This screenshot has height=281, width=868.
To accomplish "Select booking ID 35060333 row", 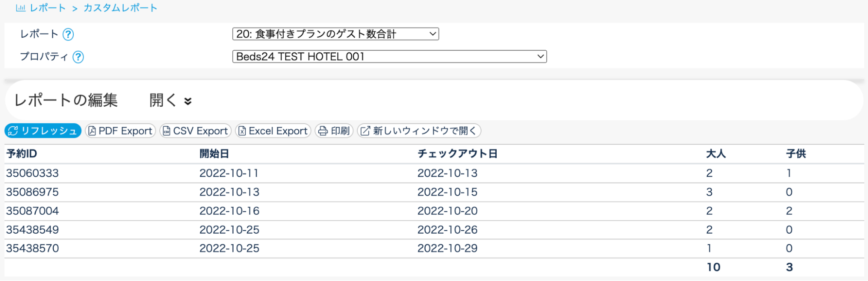I will pyautogui.click(x=33, y=173).
